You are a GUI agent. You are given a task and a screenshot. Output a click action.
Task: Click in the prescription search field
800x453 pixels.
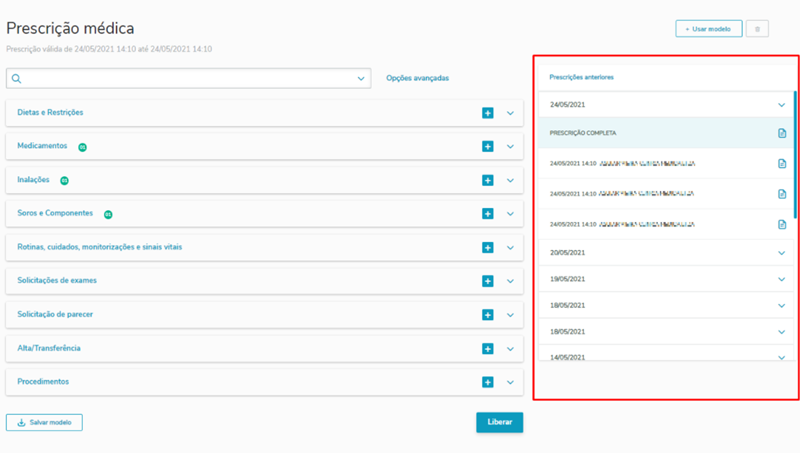click(x=188, y=79)
